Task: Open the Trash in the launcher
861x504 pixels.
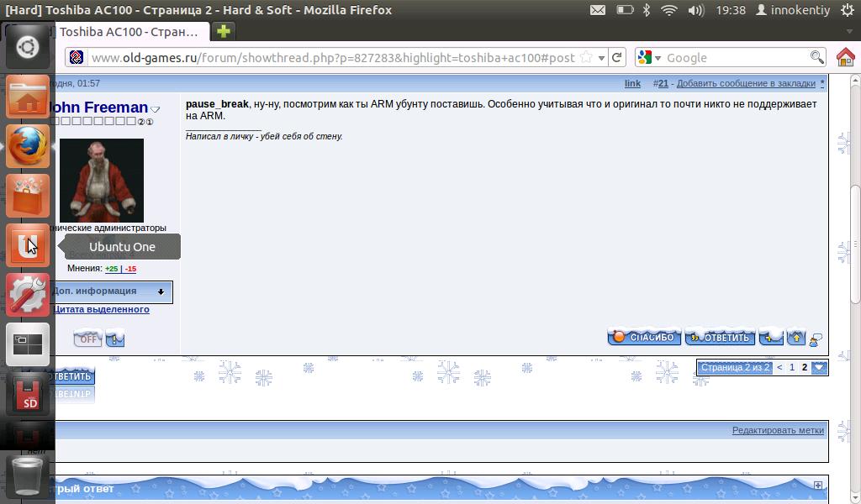Action: [28, 475]
